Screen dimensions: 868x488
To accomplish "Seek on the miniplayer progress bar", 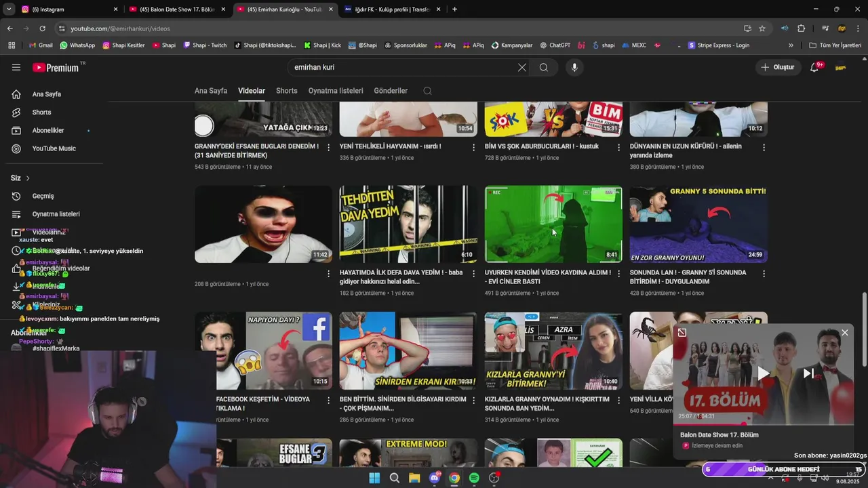I will point(763,425).
